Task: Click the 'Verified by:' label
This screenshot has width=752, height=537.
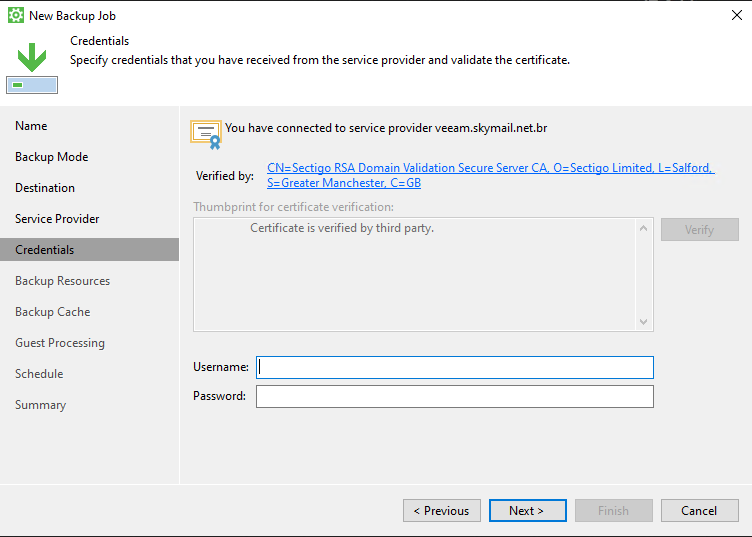Action: 224,176
